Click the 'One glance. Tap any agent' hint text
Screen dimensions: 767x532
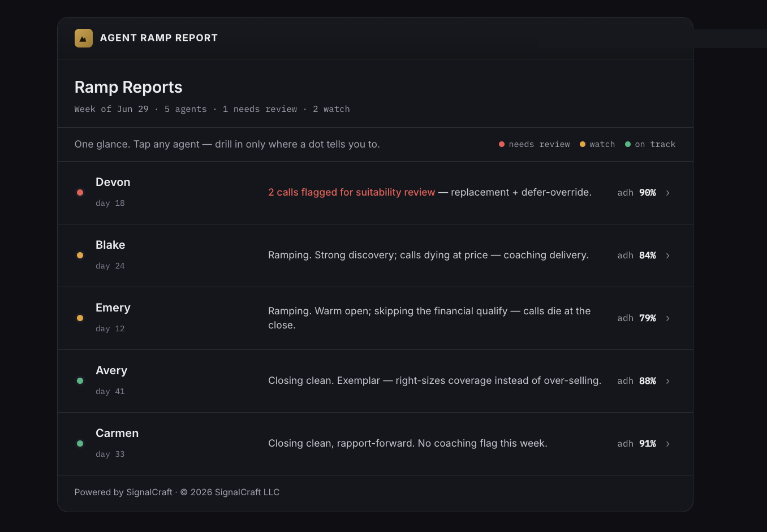pyautogui.click(x=227, y=144)
